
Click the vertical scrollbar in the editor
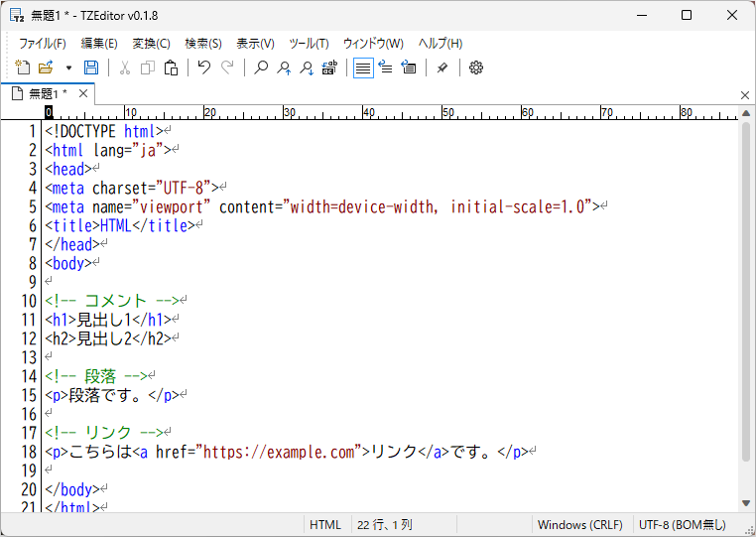coord(746,298)
